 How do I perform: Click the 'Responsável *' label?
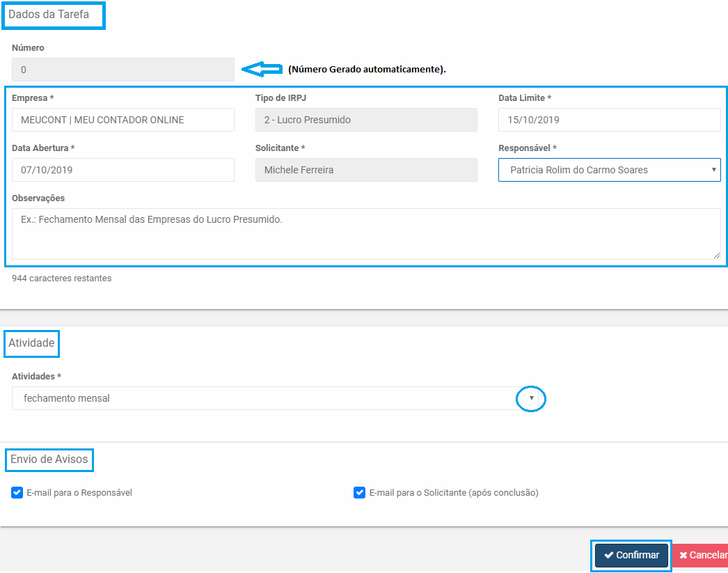[528, 148]
